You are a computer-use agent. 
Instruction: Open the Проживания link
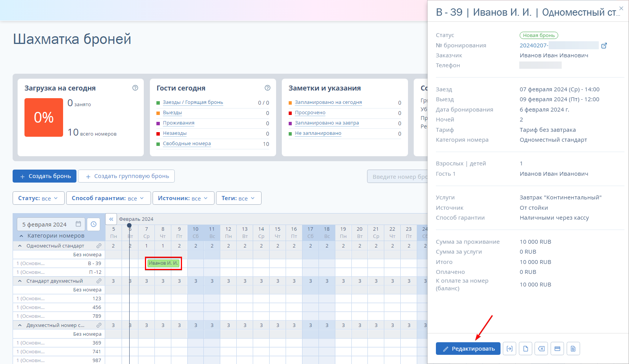coord(179,123)
